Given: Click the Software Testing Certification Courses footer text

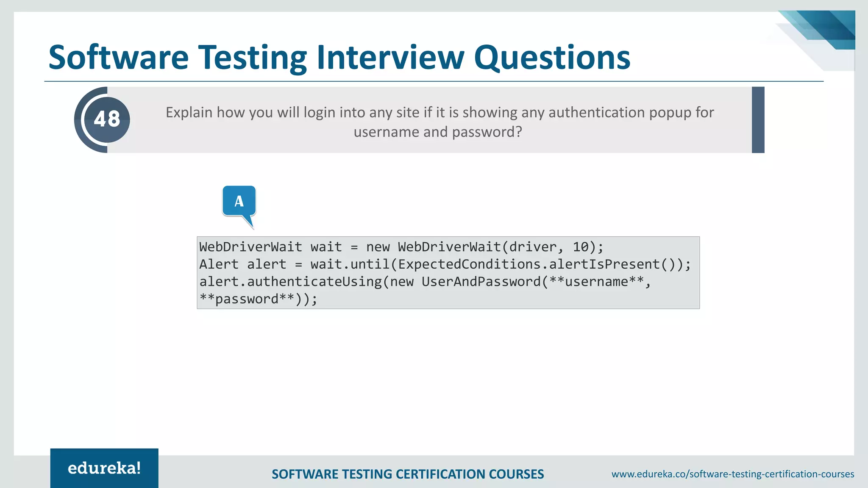Looking at the screenshot, I should [x=408, y=474].
